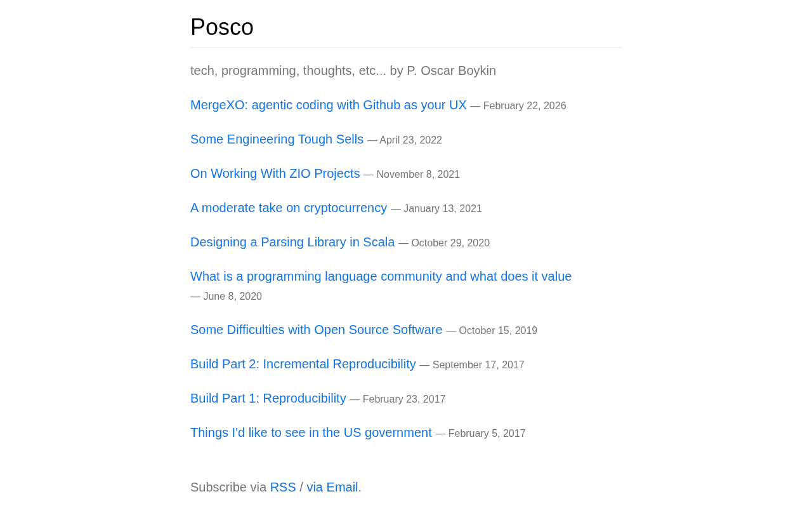Viewport: 812px width, 508px height.
Task: Click the February 22, 2026 date text
Action: click(x=524, y=106)
